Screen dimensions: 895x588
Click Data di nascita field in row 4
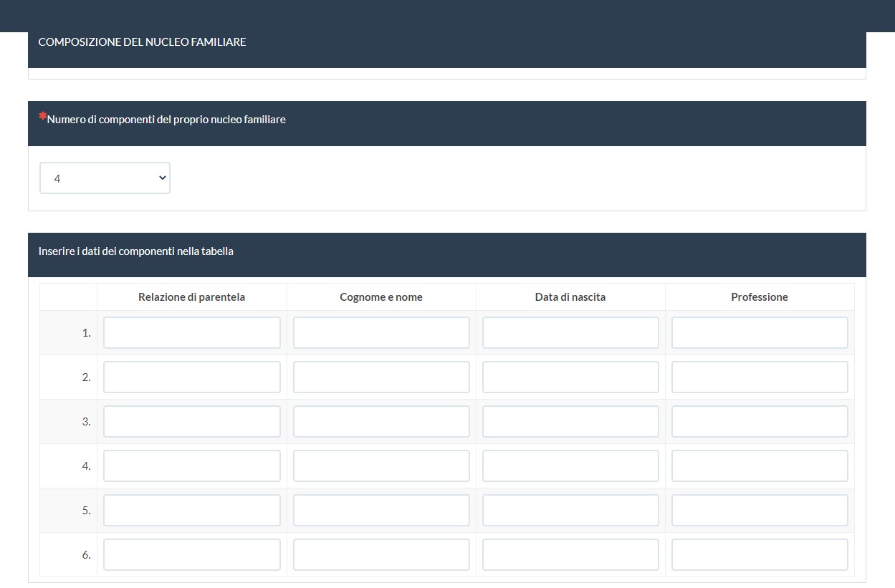click(570, 466)
